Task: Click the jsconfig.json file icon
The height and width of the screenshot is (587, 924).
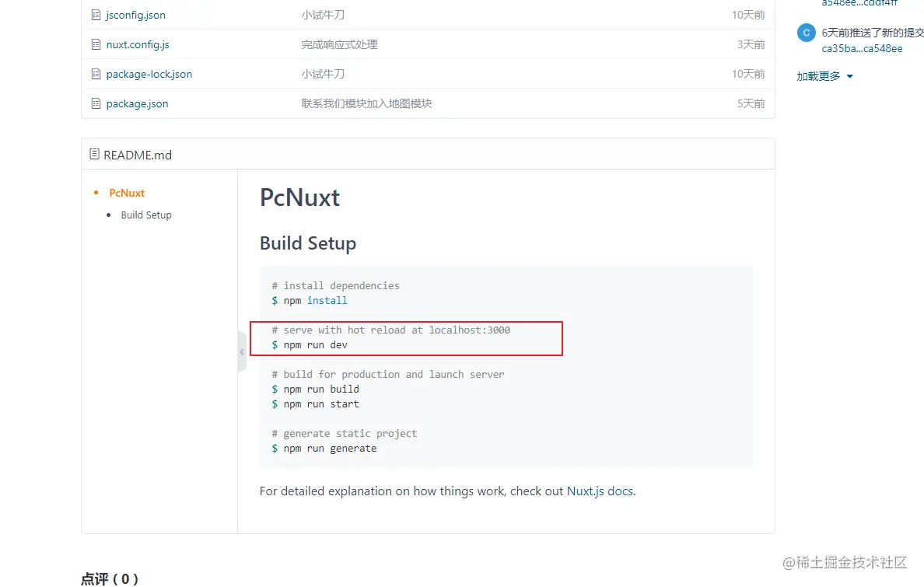Action: click(x=96, y=15)
